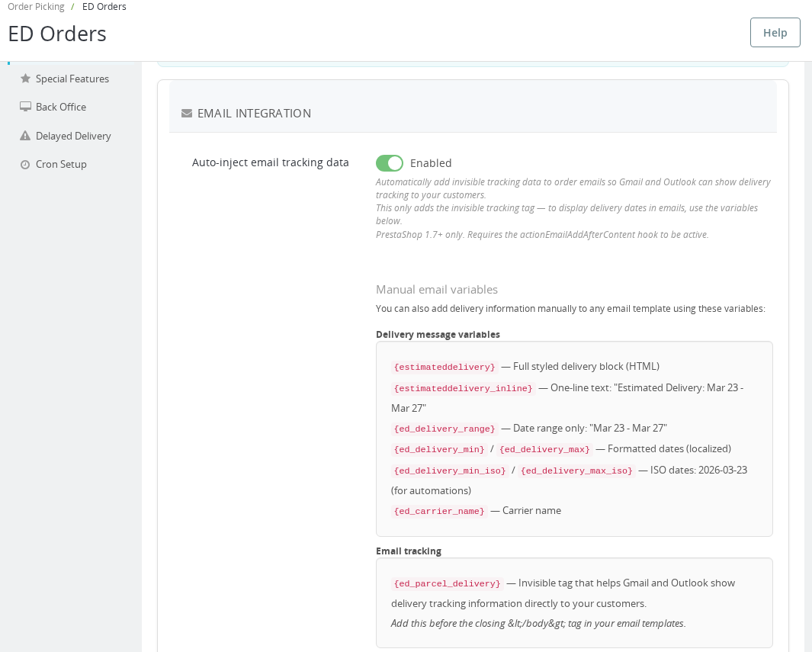Select the {ed_delivery_min_iso} variable code
The height and width of the screenshot is (652, 812).
tap(450, 471)
